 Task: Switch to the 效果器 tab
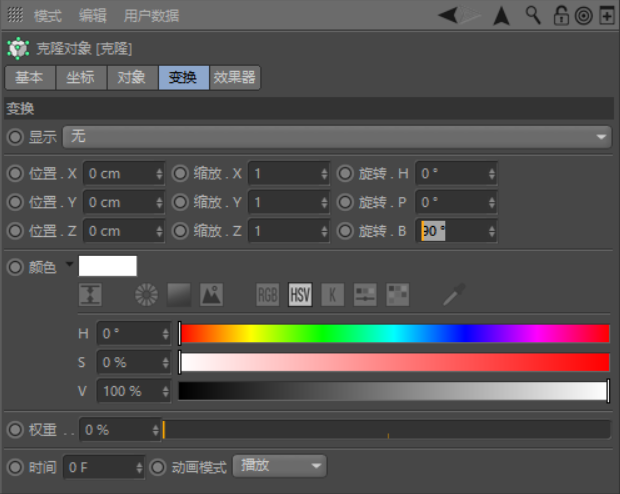coord(235,78)
